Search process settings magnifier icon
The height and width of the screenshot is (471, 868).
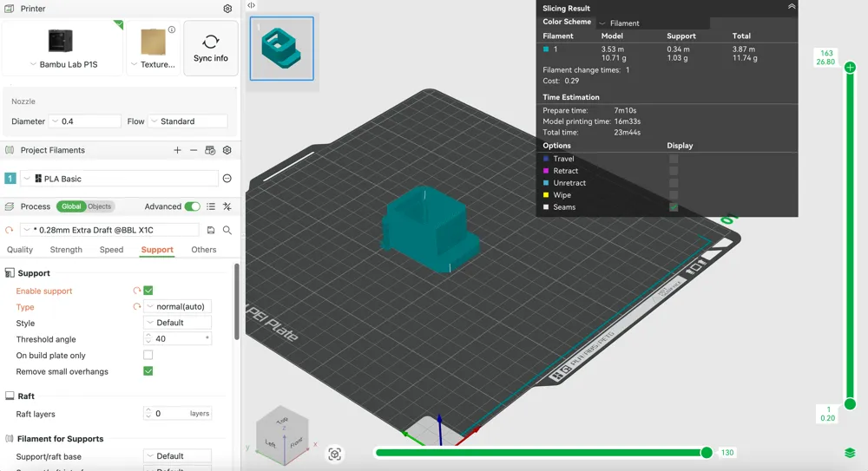pos(227,230)
